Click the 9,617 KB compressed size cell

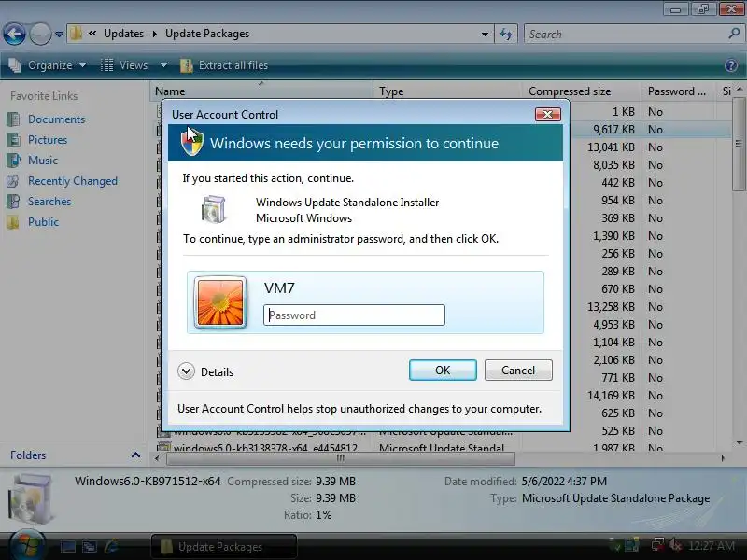point(613,130)
